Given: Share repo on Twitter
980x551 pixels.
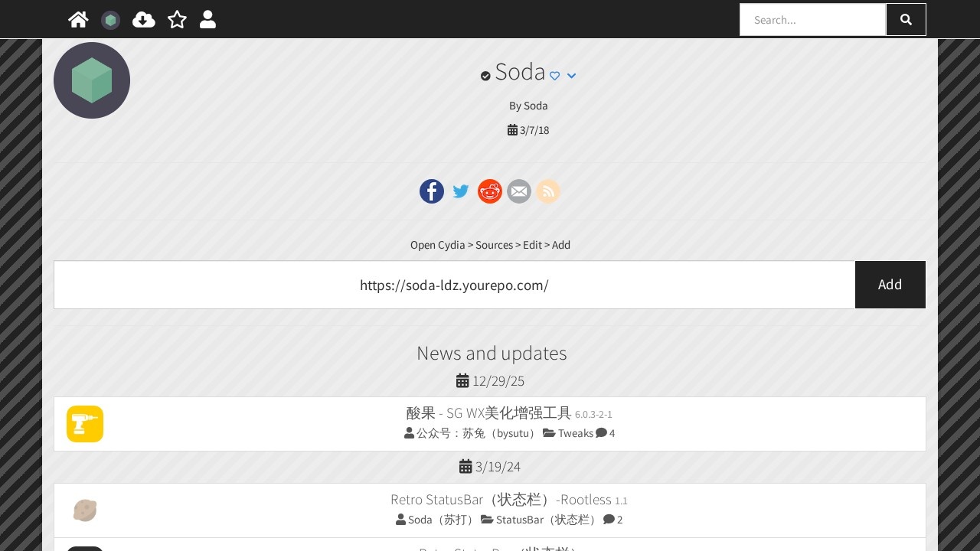Looking at the screenshot, I should point(461,191).
